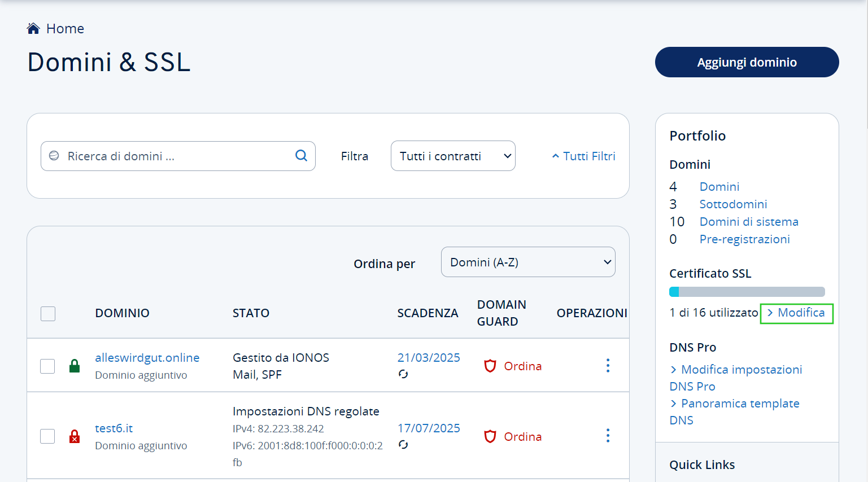
Task: Click the SCADENZA column header
Action: [428, 313]
